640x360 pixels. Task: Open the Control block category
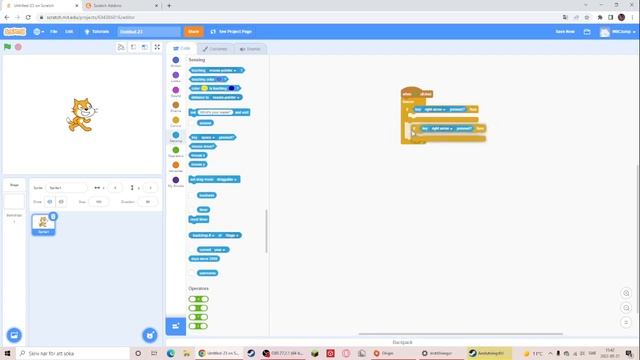tap(176, 122)
